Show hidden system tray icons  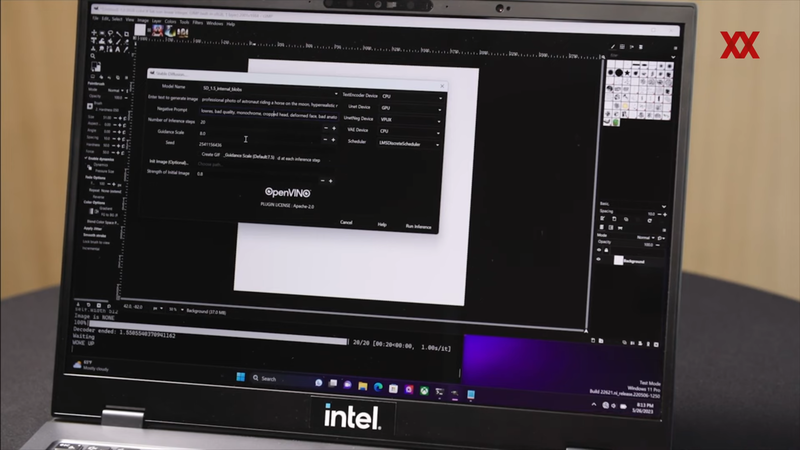pos(593,404)
